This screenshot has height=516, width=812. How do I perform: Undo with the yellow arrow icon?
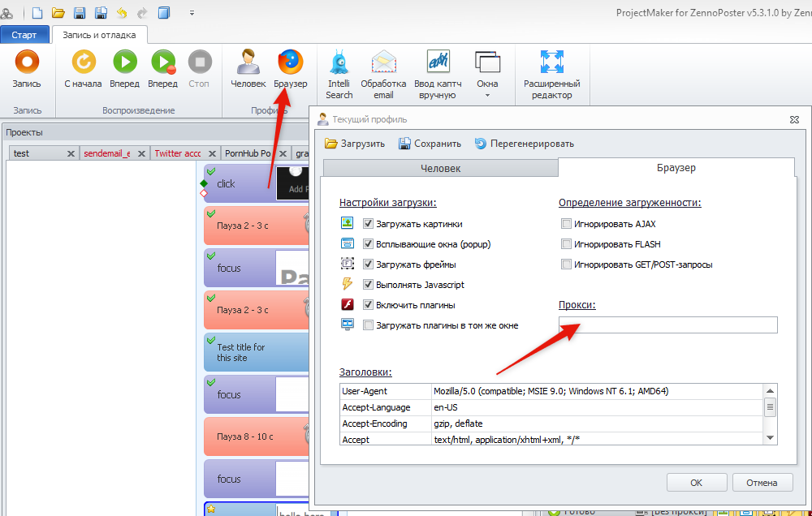click(x=122, y=12)
